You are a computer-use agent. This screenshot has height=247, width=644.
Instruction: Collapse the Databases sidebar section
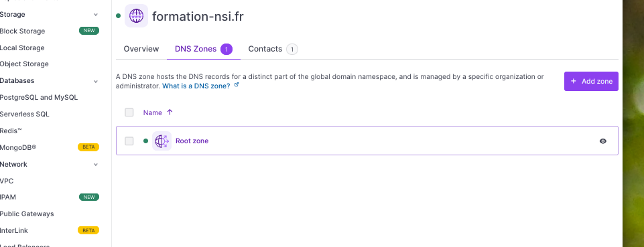pos(96,81)
